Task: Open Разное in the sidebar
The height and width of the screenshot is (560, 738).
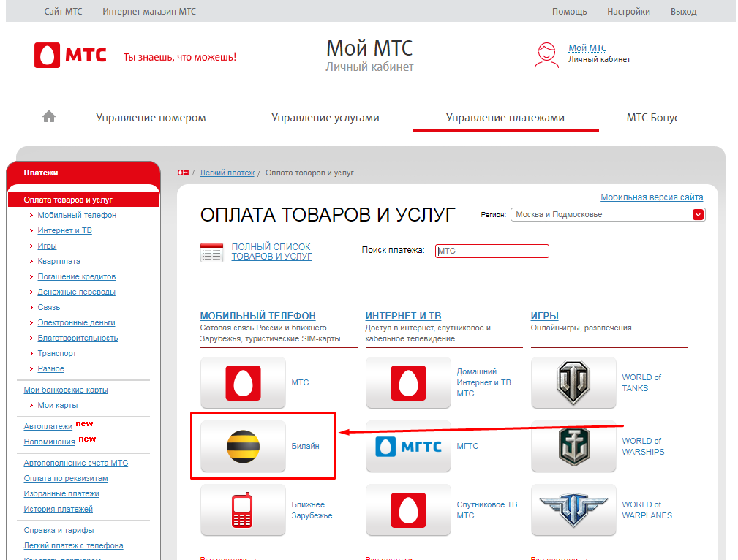Action: [x=50, y=369]
